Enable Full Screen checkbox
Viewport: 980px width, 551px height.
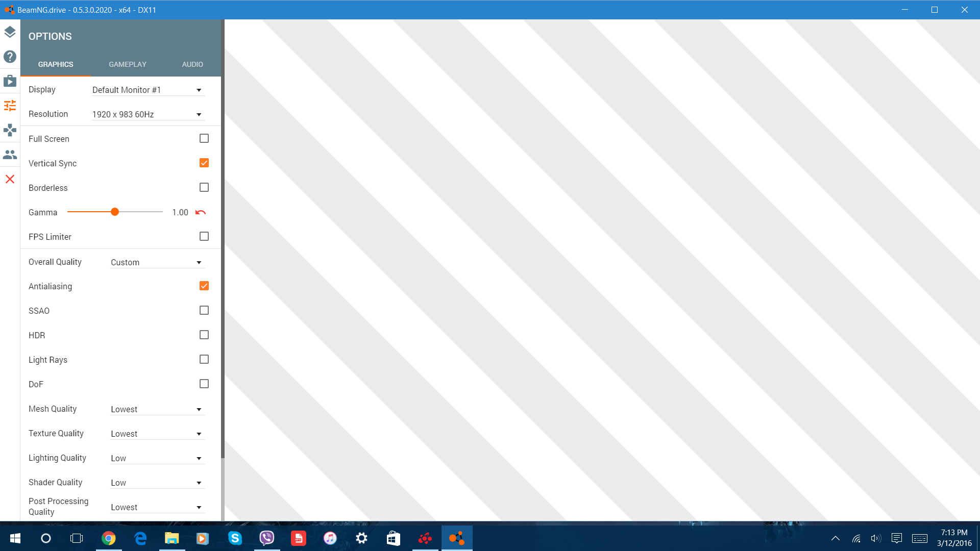pyautogui.click(x=204, y=138)
